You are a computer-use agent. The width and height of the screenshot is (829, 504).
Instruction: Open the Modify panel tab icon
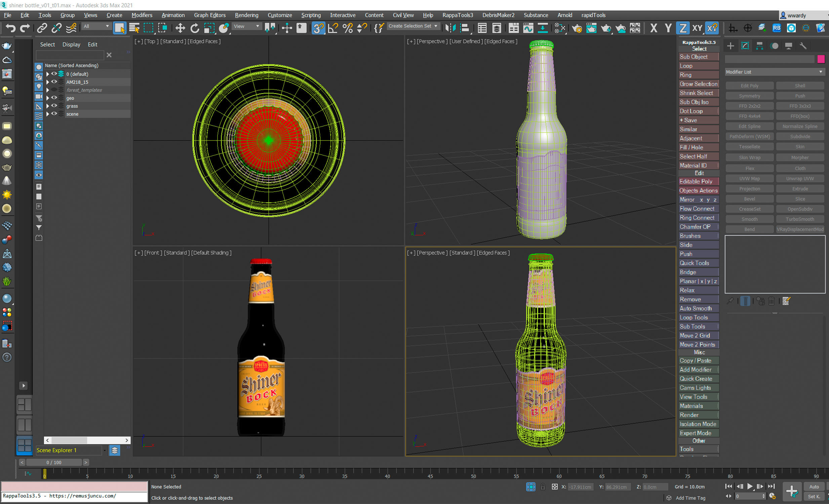[x=745, y=46]
